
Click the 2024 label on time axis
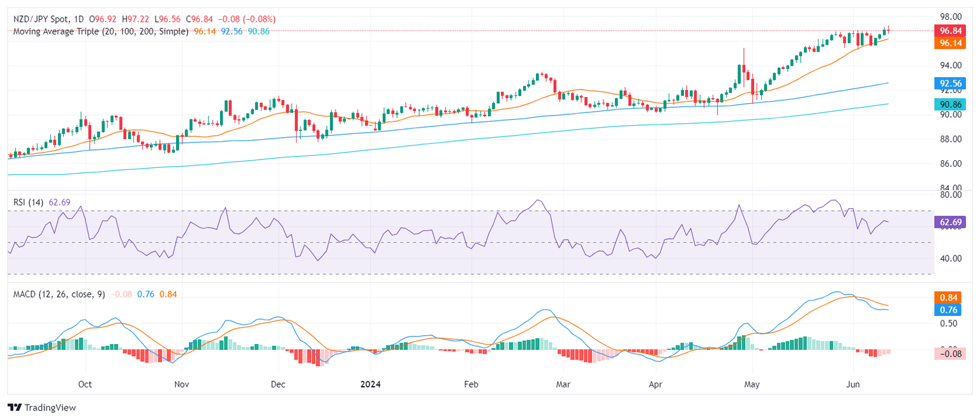pyautogui.click(x=371, y=385)
